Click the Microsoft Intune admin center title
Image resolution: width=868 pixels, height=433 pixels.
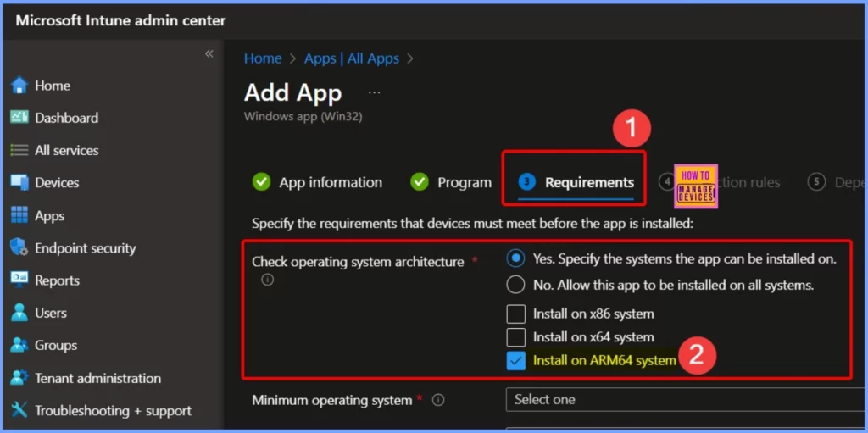point(120,21)
